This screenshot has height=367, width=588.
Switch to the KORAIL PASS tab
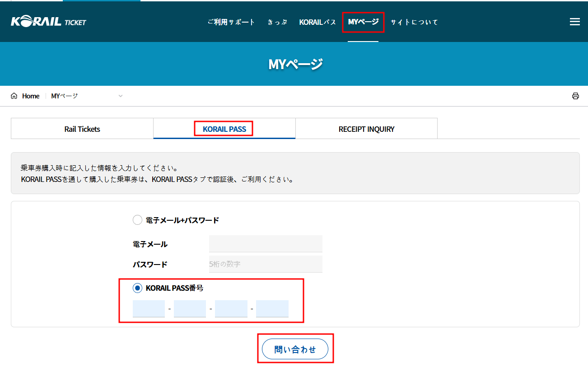[224, 129]
